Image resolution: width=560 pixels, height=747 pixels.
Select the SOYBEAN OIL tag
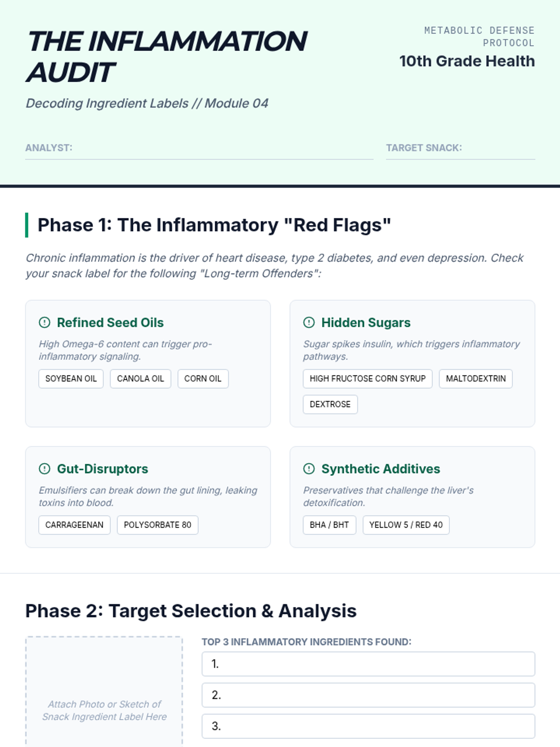(x=71, y=379)
